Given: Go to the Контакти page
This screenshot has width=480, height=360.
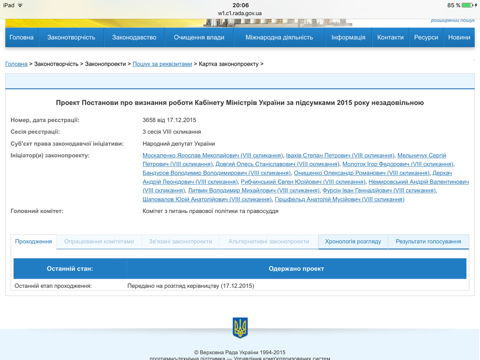Looking at the screenshot, I should [390, 37].
